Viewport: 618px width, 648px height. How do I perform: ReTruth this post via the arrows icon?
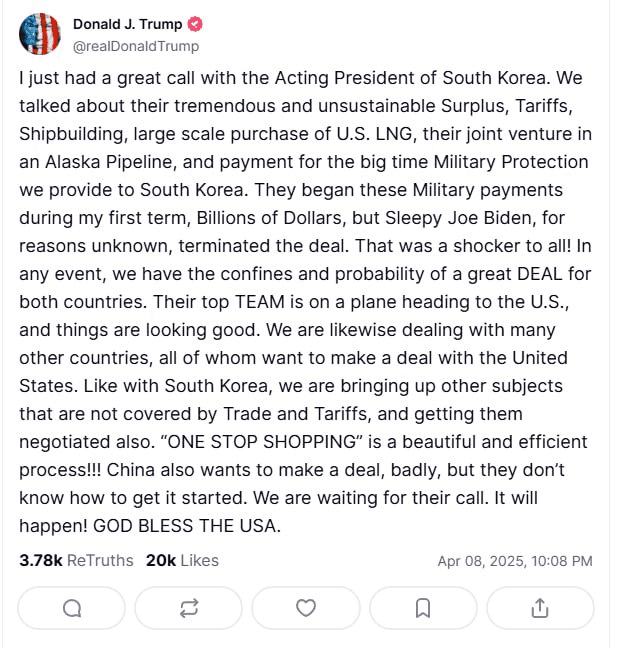coord(189,608)
